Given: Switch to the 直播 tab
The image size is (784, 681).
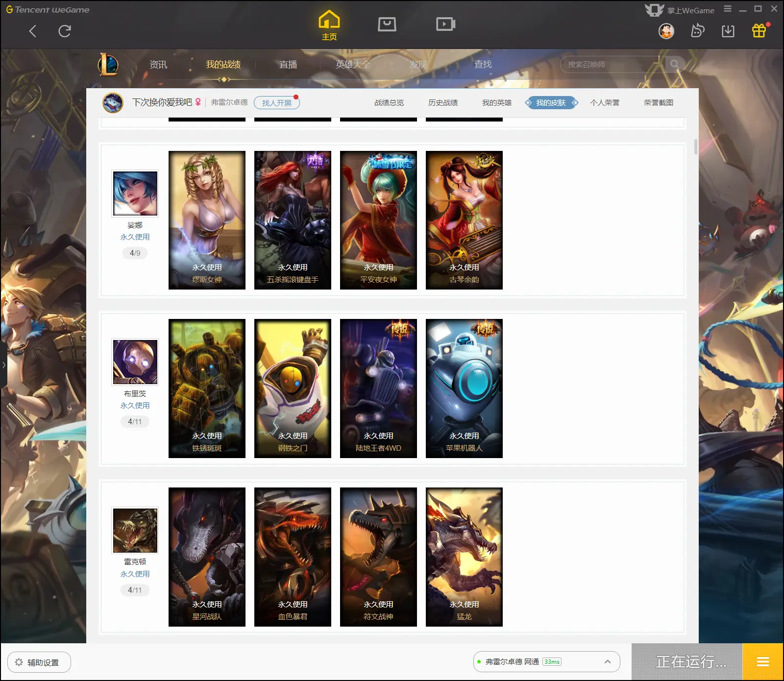Looking at the screenshot, I should point(288,64).
